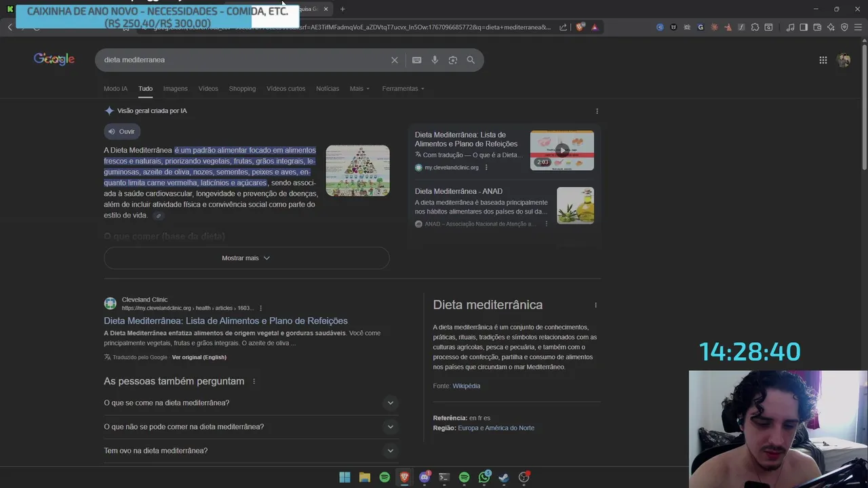The image size is (868, 488).
Task: Open Brave Rewards triangle icon
Action: click(595, 27)
